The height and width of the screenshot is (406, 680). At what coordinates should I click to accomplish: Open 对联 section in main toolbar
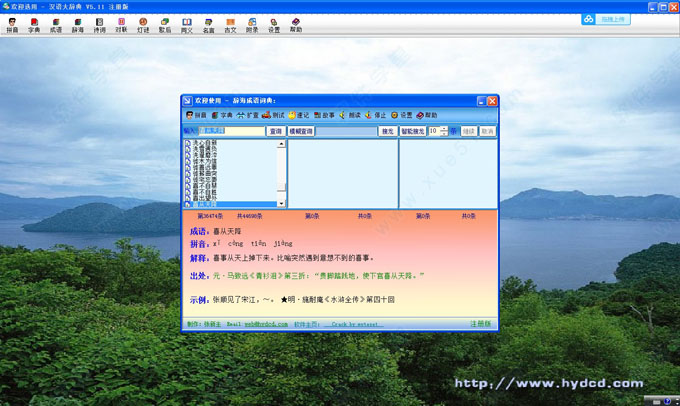click(121, 26)
